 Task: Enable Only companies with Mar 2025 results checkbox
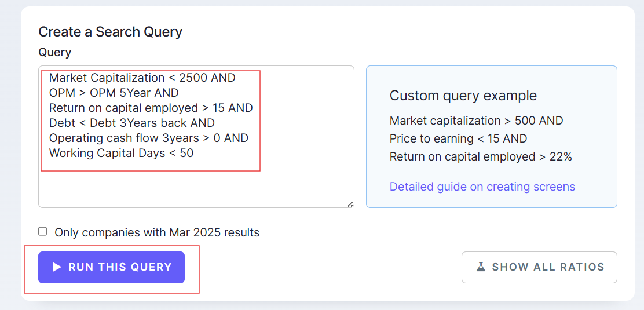tap(43, 232)
